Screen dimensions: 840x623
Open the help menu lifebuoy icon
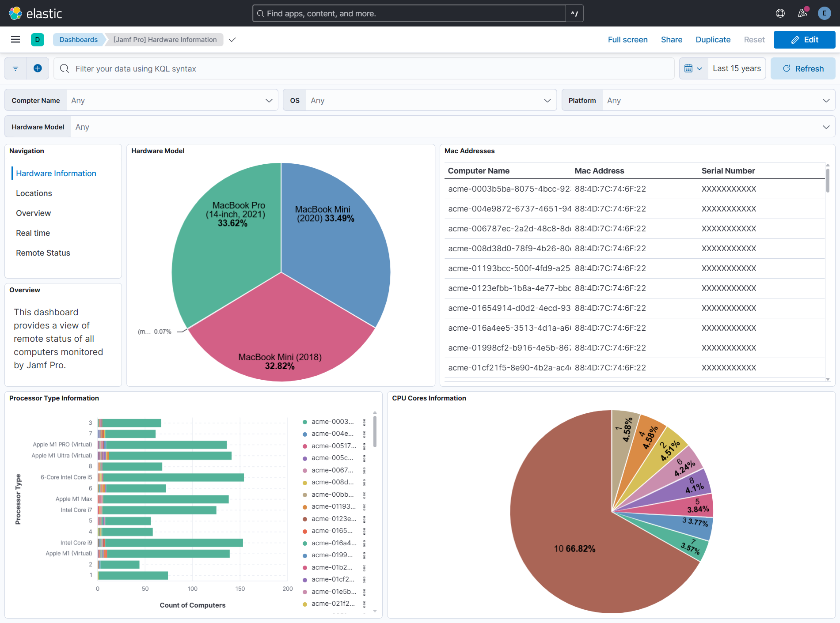pos(780,13)
